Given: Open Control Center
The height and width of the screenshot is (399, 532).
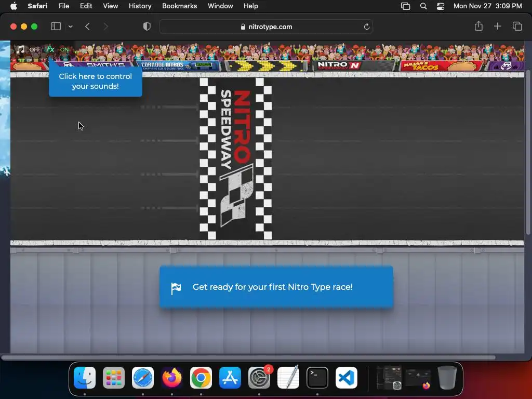Looking at the screenshot, I should 441,6.
